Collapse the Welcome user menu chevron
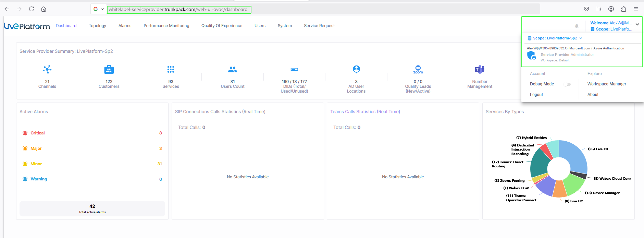 (x=637, y=24)
